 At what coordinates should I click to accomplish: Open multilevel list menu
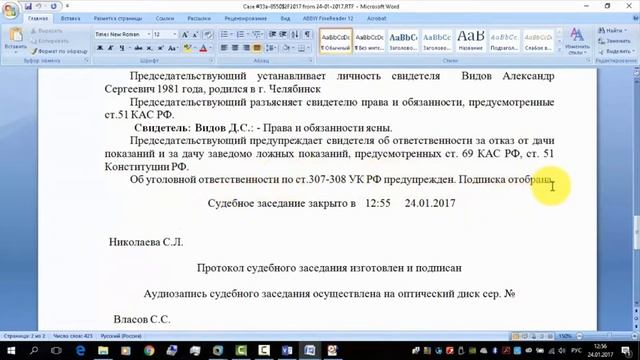(x=257, y=34)
